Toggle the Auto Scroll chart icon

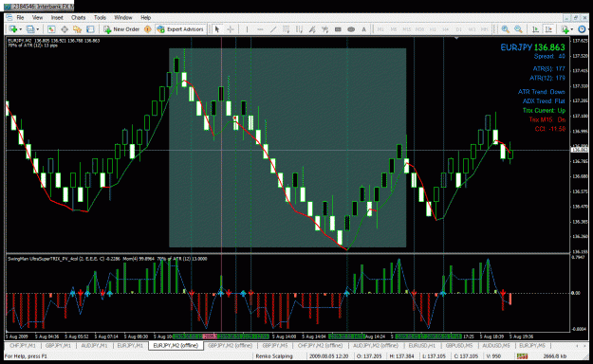click(535, 29)
